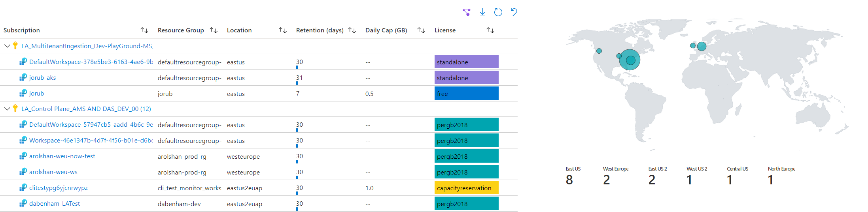Sort by the Subscription column arrows

coord(144,30)
